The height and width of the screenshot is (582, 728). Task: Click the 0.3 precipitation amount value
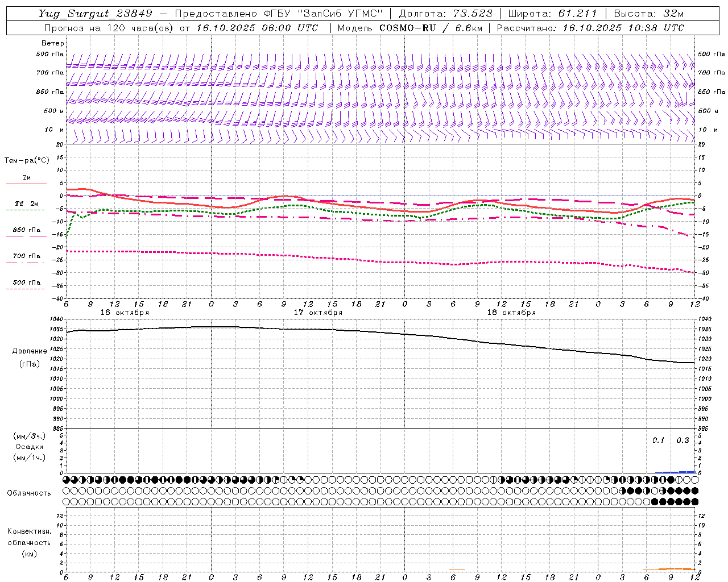(682, 440)
